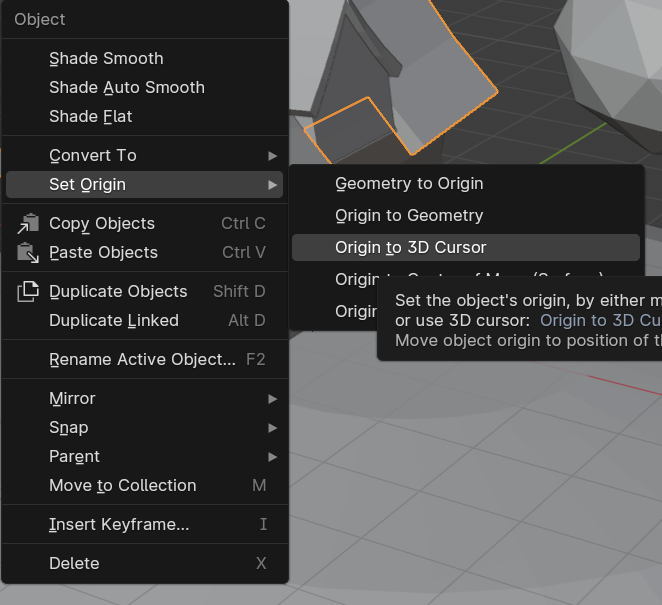This screenshot has width=662, height=605.
Task: Select Origin to 3D Cursor
Action: (466, 247)
